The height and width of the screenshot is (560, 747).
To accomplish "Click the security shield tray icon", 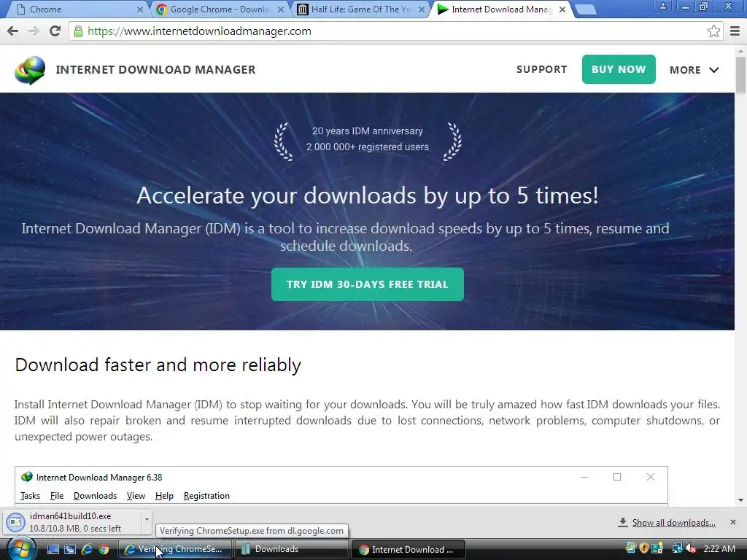I will 644,548.
